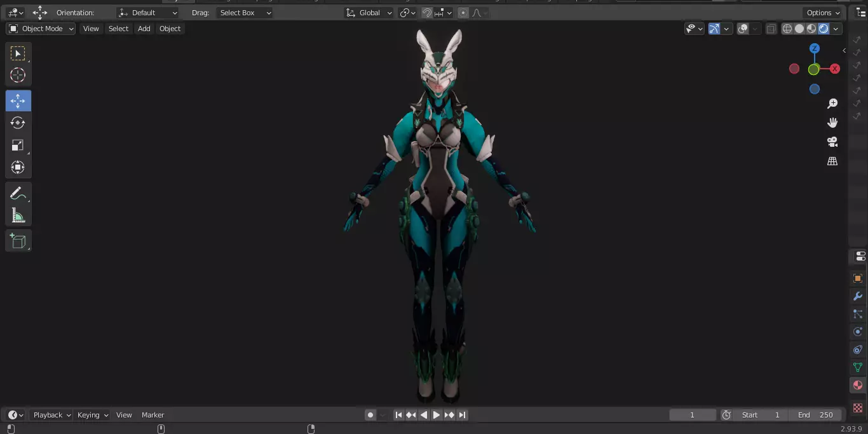Viewport: 868px width, 434px height.
Task: Open the viewport View menu
Action: [91, 29]
